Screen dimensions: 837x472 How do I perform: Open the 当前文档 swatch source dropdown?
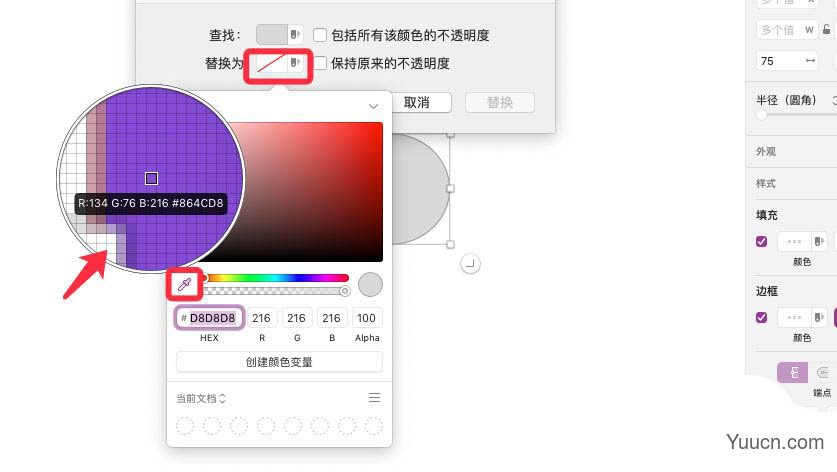(201, 398)
